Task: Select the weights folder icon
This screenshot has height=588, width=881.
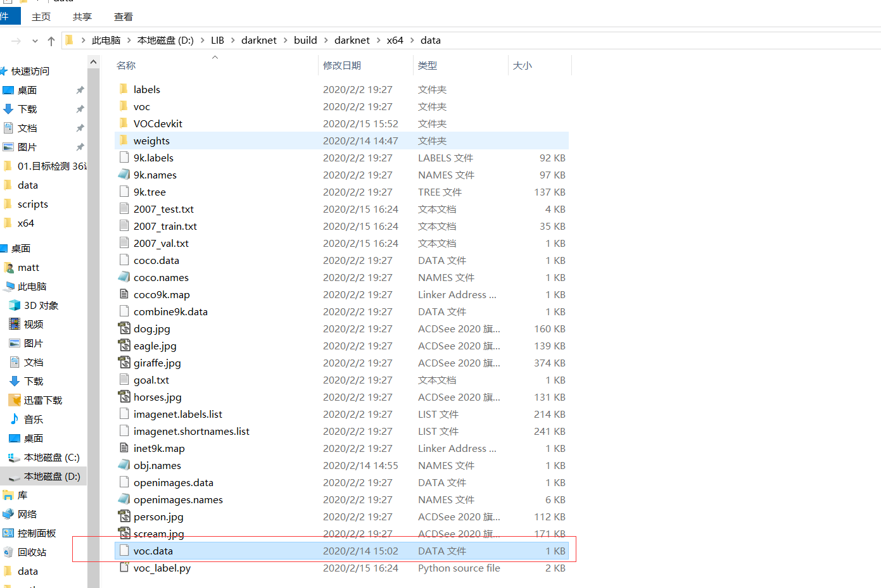Action: pos(124,141)
